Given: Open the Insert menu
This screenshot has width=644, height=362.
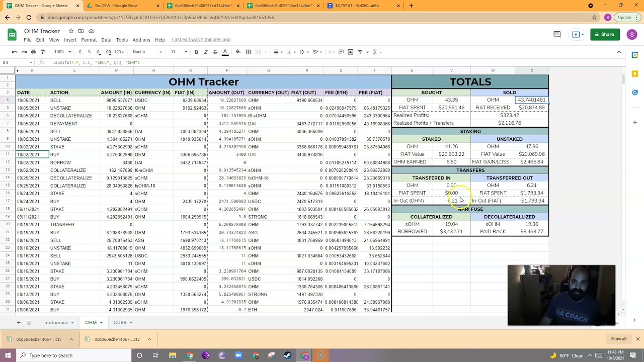Looking at the screenshot, I should pos(70,40).
